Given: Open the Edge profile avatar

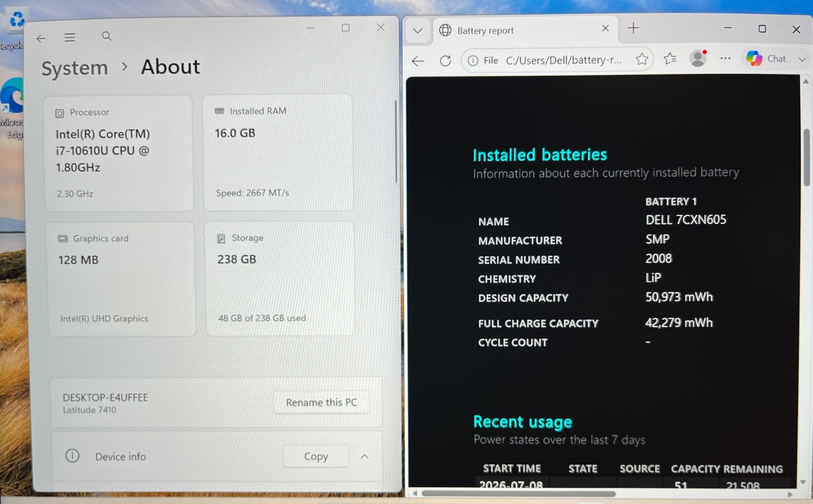Looking at the screenshot, I should pyautogui.click(x=698, y=58).
